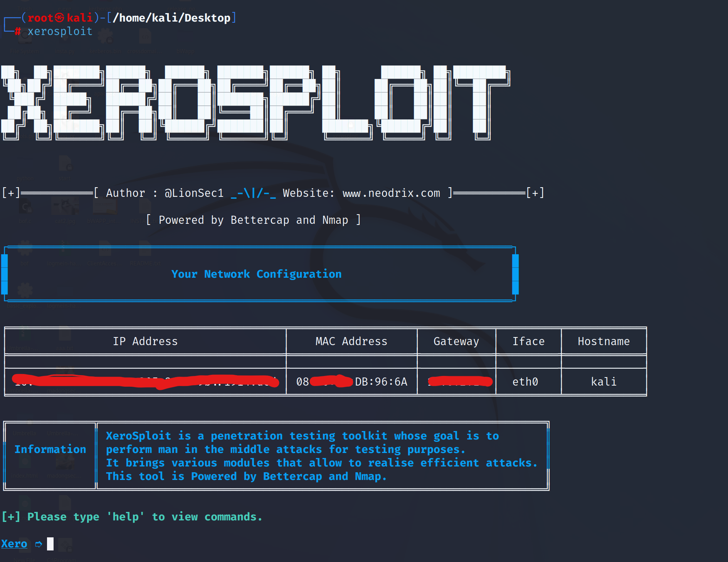Click the 'Author : @LionSec1' text
The height and width of the screenshot is (562, 728).
click(165, 193)
